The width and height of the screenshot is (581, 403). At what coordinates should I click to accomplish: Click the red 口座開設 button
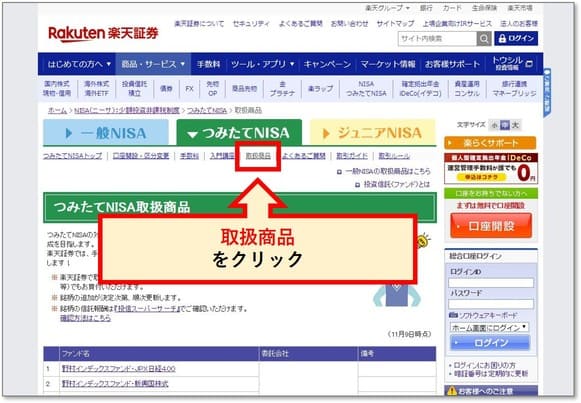click(491, 226)
